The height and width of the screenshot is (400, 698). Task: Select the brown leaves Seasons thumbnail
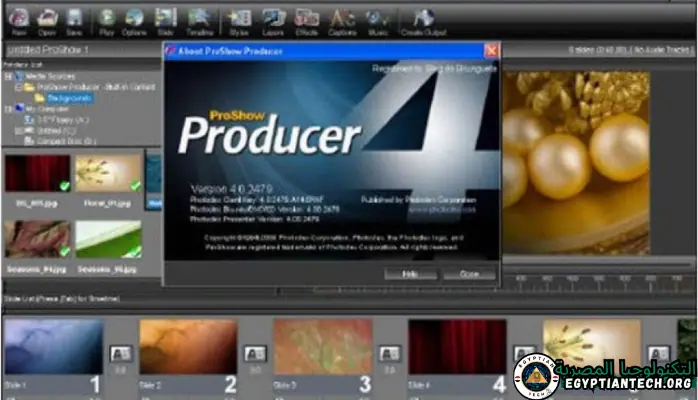[x=37, y=239]
